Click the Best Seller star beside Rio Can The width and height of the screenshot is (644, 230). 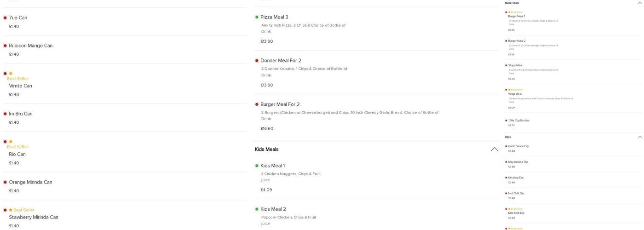click(x=11, y=142)
